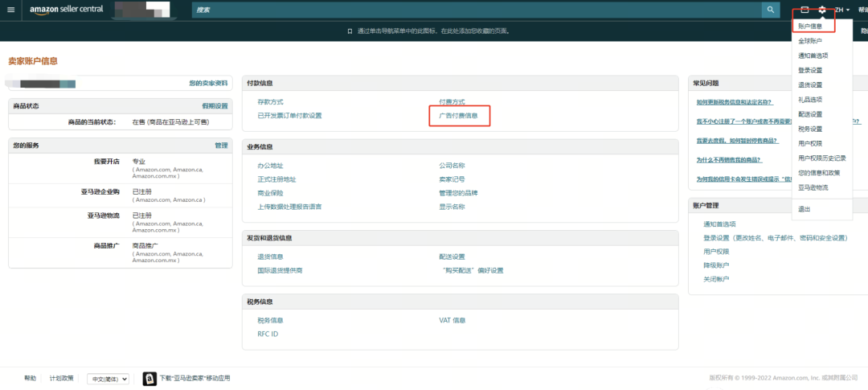Select 您的信息和政策 in the settings menu

[x=819, y=173]
